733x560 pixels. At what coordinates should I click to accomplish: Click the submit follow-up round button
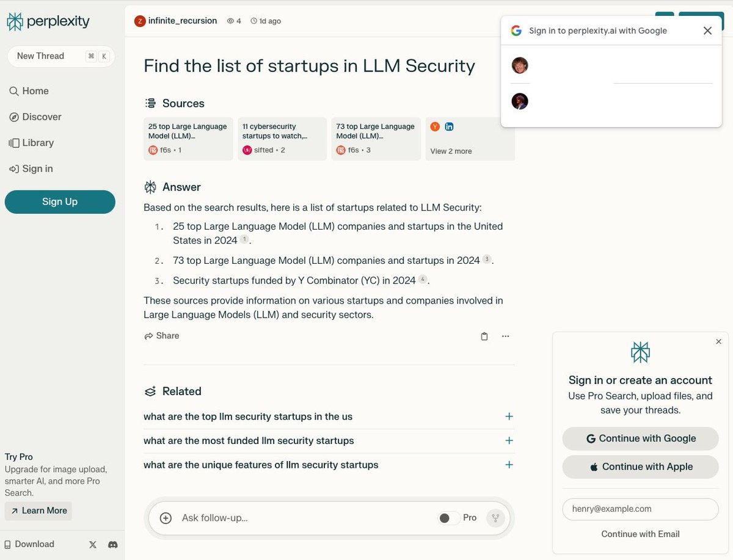495,518
